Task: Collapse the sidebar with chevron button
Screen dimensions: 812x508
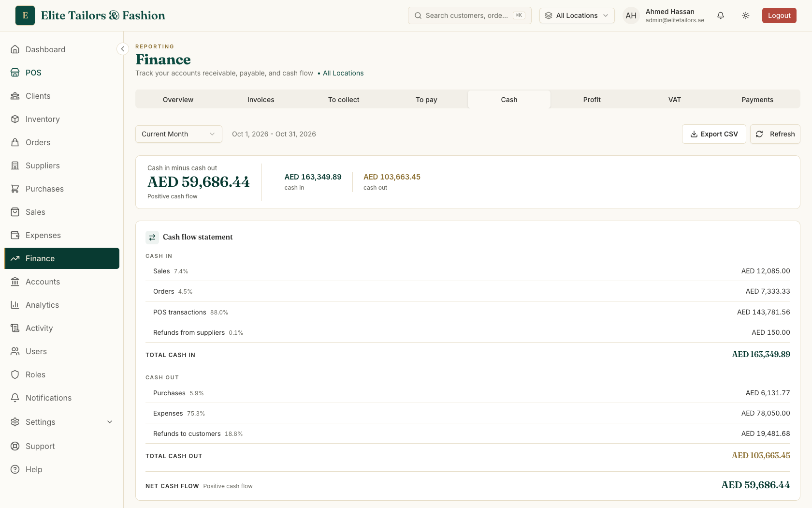Action: tap(123, 49)
